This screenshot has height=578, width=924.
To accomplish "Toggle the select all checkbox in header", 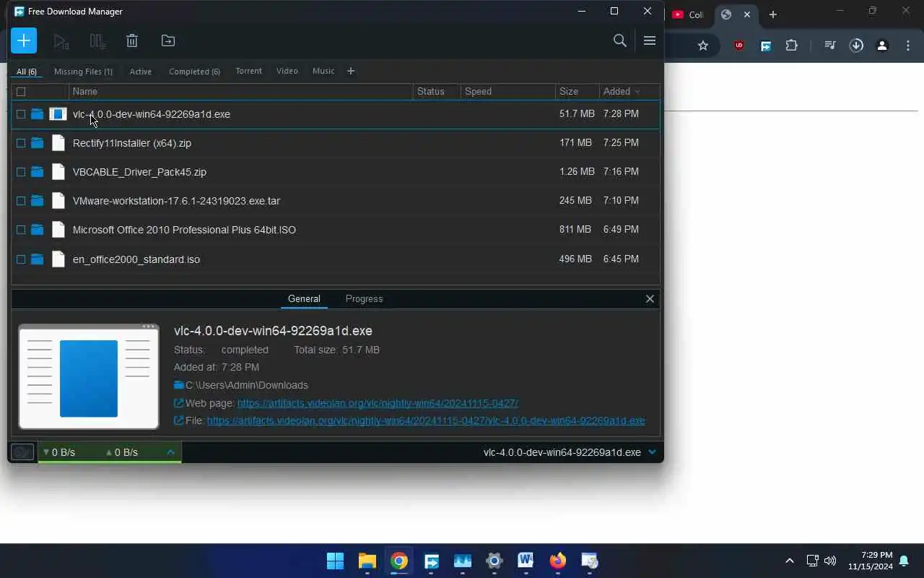I will [x=21, y=92].
